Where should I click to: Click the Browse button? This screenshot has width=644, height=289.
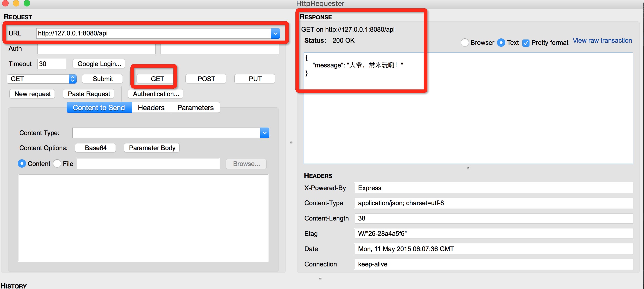coord(246,164)
